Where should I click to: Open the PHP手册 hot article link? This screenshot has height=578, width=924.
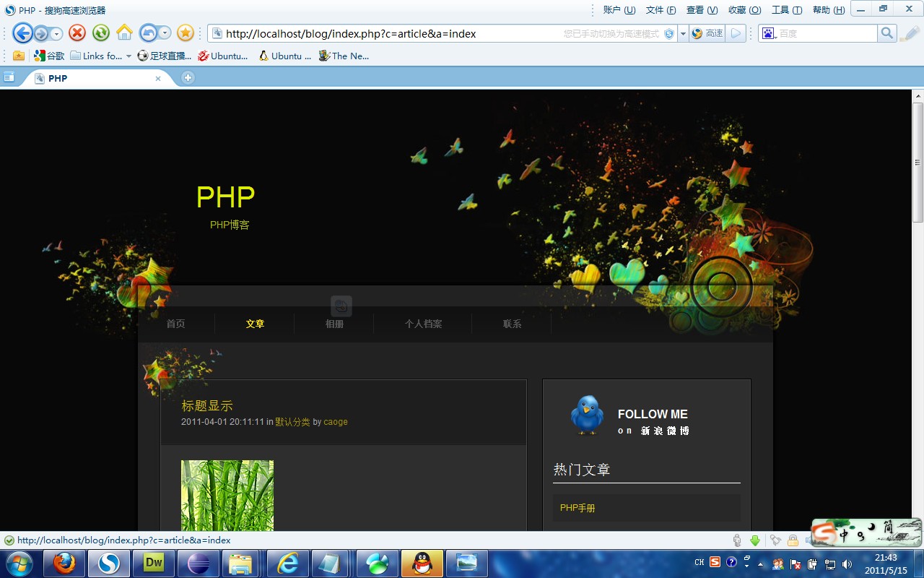click(577, 508)
